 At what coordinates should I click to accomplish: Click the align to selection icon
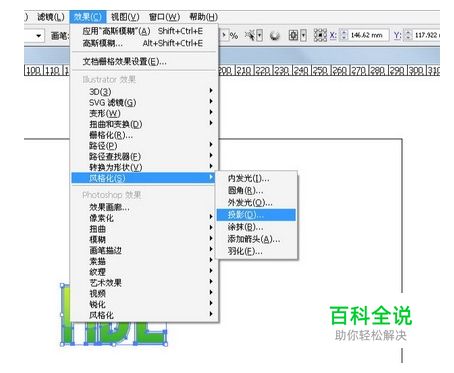[293, 35]
